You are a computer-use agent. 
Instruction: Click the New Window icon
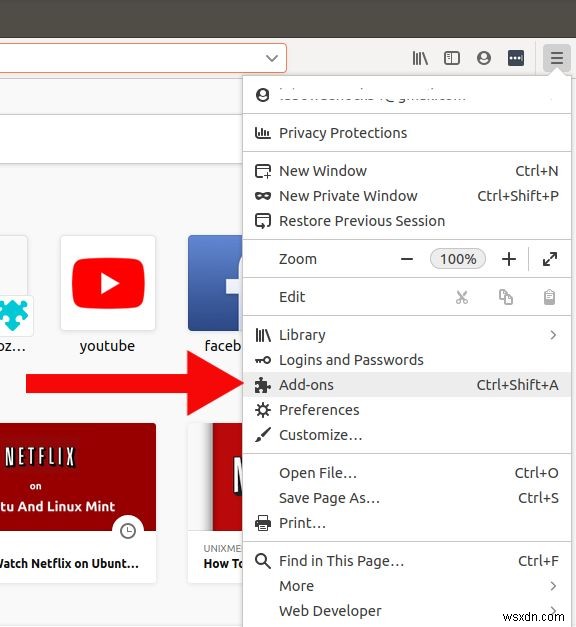[263, 171]
